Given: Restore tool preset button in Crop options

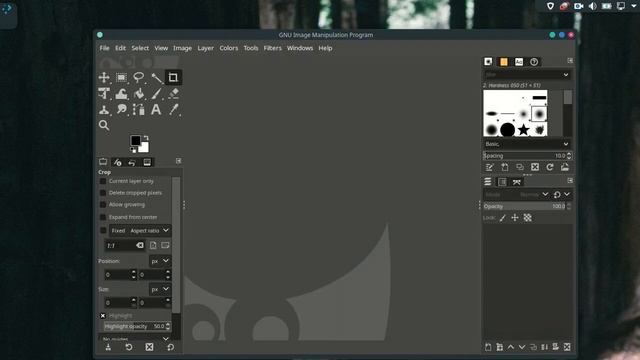Looking at the screenshot, I should click(x=129, y=347).
